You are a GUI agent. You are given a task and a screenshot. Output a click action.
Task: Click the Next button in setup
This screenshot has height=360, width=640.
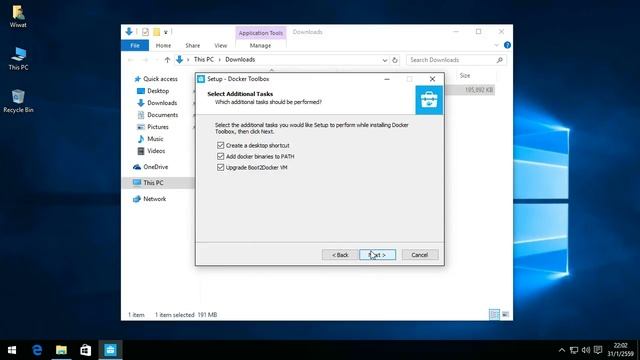(x=378, y=255)
